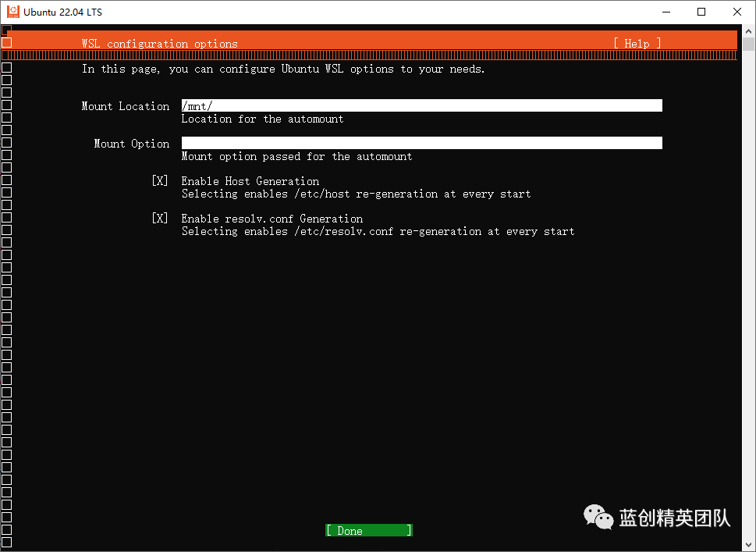The image size is (756, 552).
Task: Click the vertical scrollbar thumb
Action: tap(748, 45)
